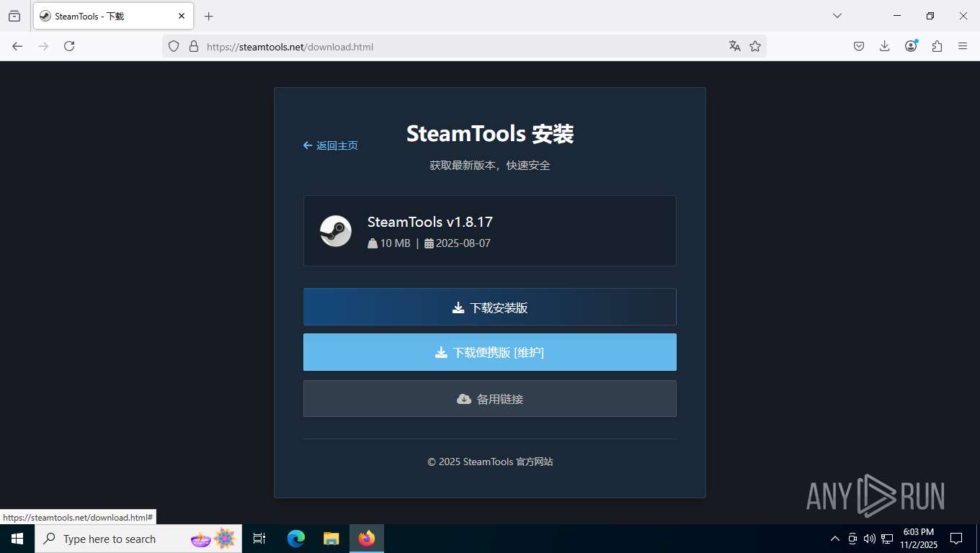Click © 2025 SteamTools 官方网站 footer text
This screenshot has height=553, width=980.
pyautogui.click(x=490, y=462)
